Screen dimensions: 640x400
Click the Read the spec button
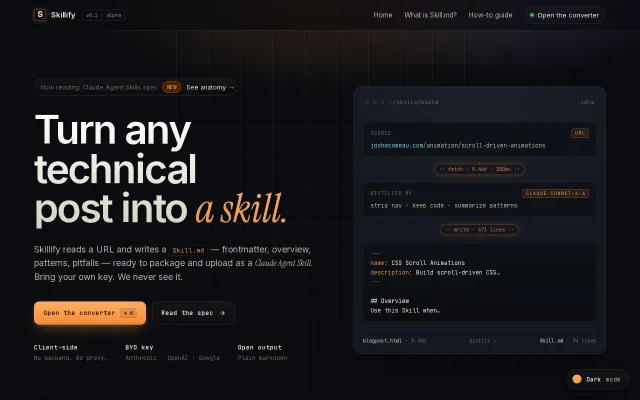click(193, 313)
